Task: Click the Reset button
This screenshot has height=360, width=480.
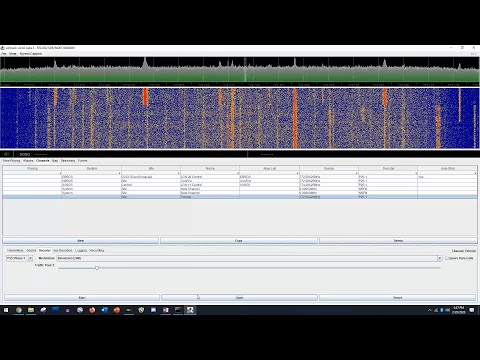Action: pyautogui.click(x=398, y=297)
